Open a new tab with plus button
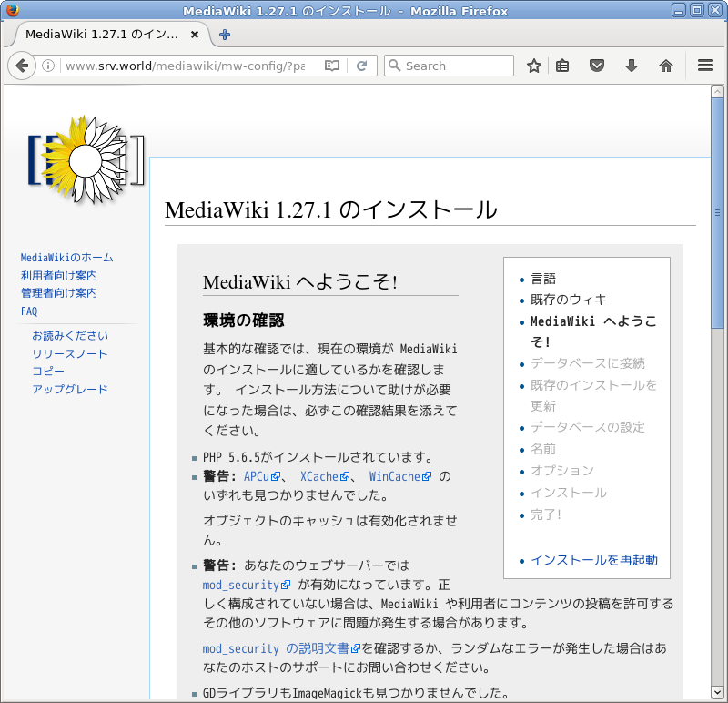Image resolution: width=728 pixels, height=703 pixels. (225, 35)
